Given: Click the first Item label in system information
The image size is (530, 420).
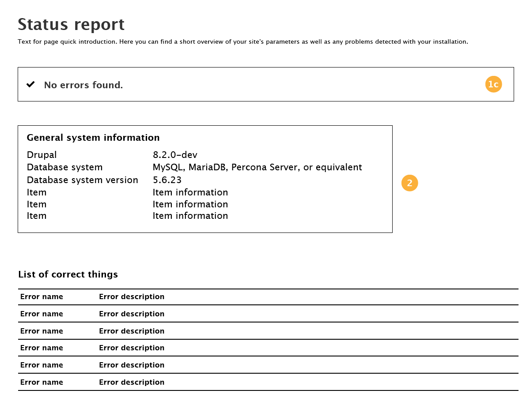Looking at the screenshot, I should click(x=37, y=192).
